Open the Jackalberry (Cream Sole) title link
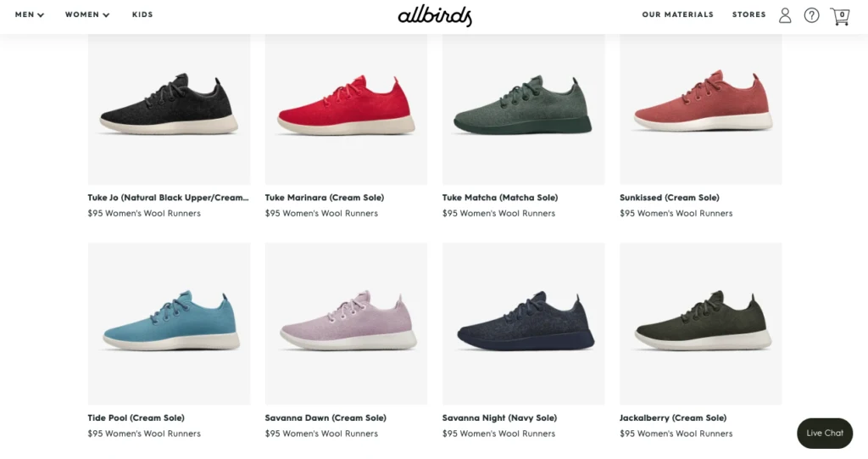Screen dimensions: 868x459 click(673, 418)
